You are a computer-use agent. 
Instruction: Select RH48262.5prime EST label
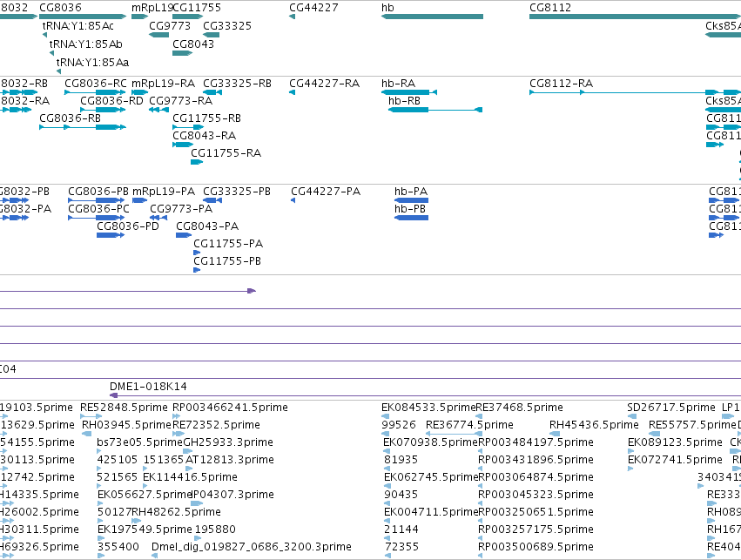click(x=176, y=512)
